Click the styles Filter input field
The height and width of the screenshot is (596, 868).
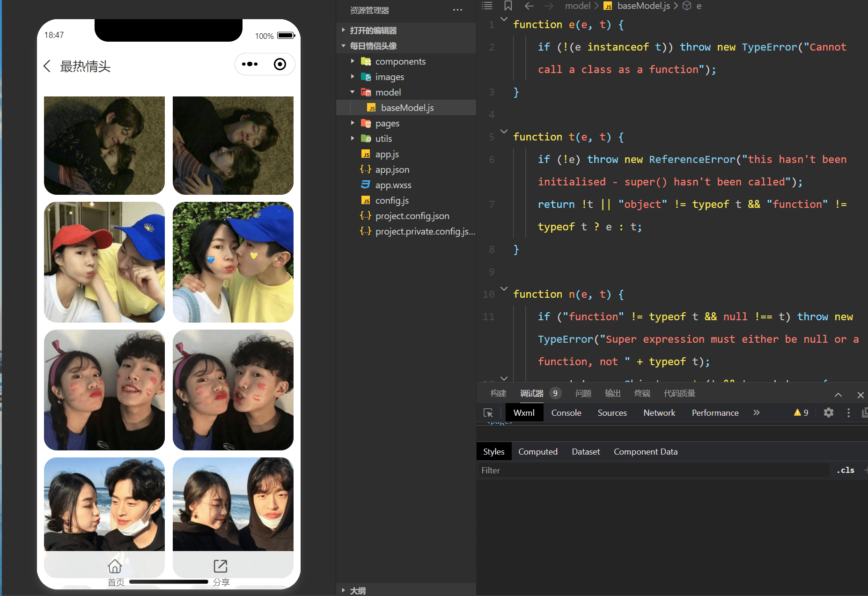point(653,470)
